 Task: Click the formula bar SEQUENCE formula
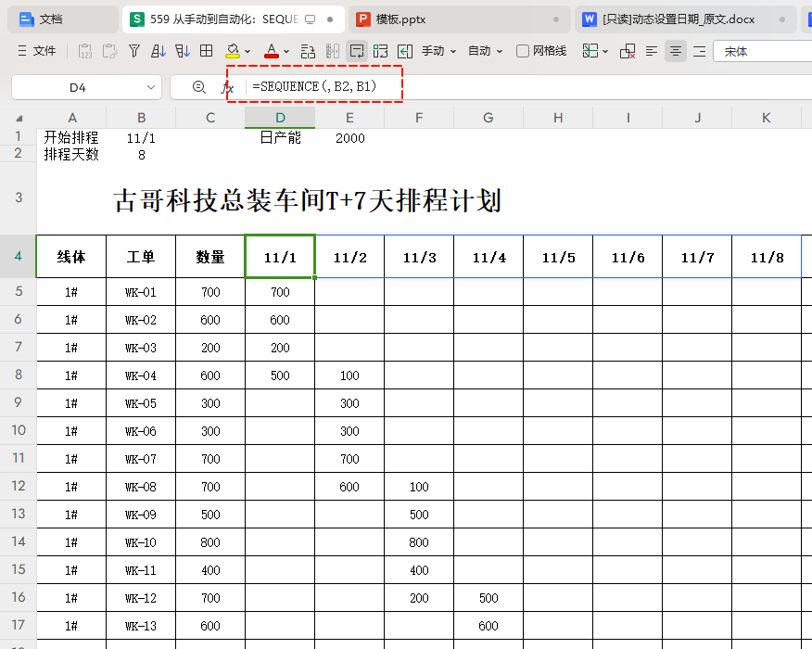314,86
